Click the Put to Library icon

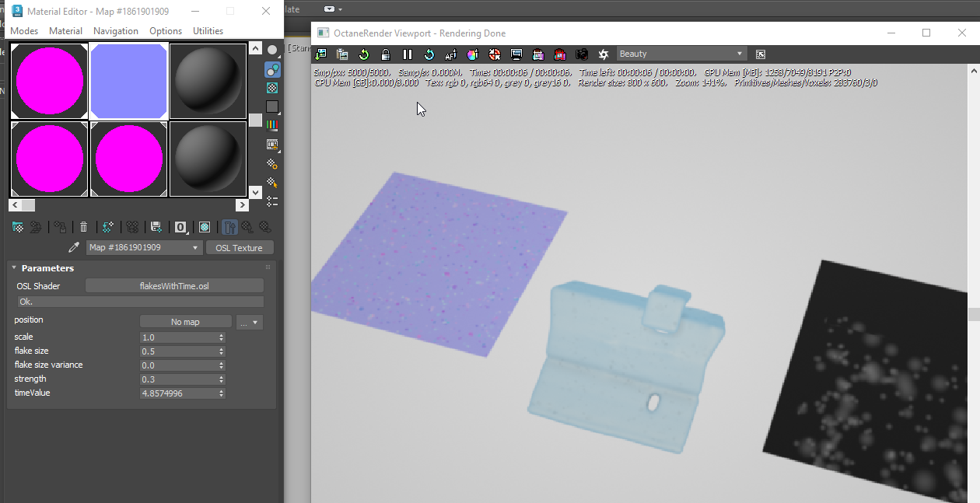pos(156,227)
